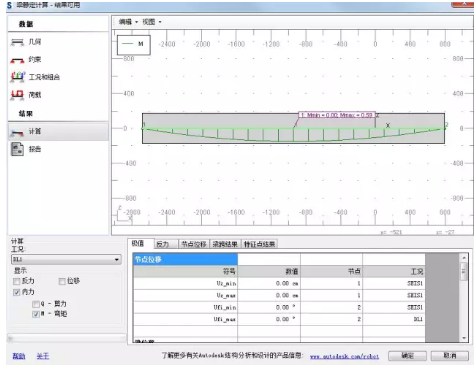
Task: Toggle the 位移 (displacement) display checkbox
Action: click(62, 281)
